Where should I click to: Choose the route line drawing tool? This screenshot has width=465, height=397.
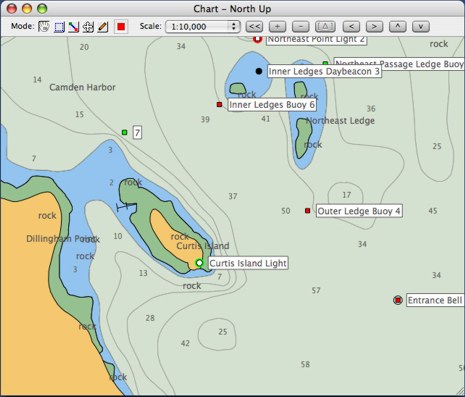[x=73, y=27]
